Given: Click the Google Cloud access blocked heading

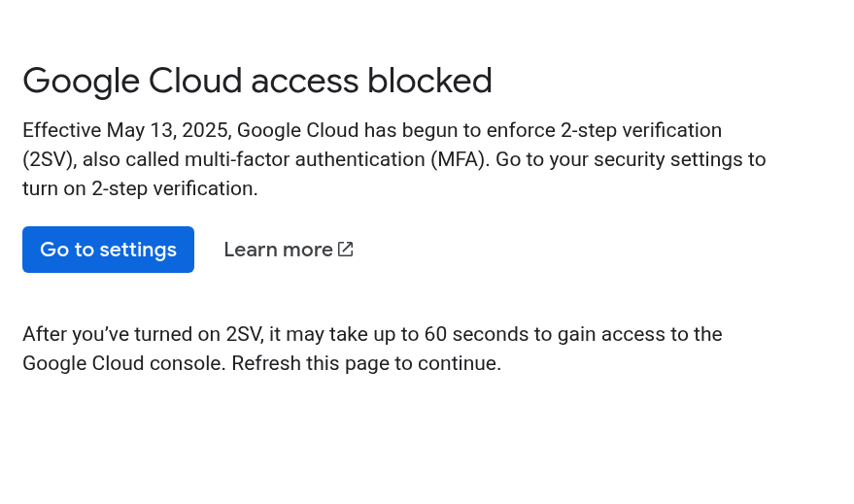Looking at the screenshot, I should pyautogui.click(x=257, y=82).
